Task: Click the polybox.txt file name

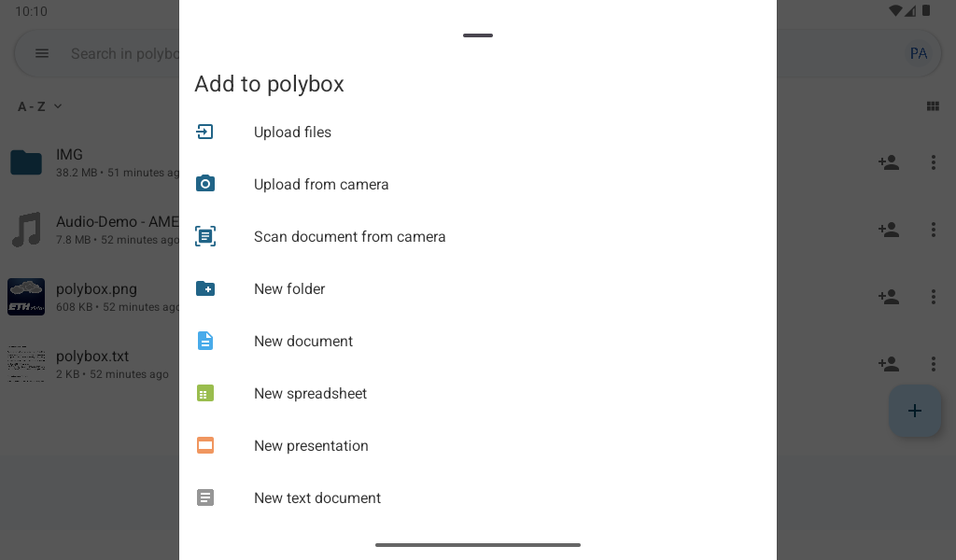Action: tap(92, 356)
